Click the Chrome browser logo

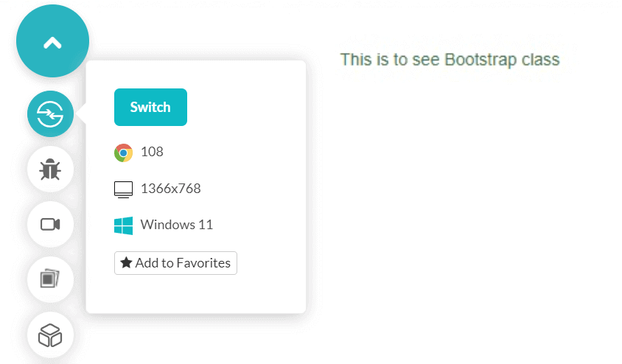tap(123, 153)
